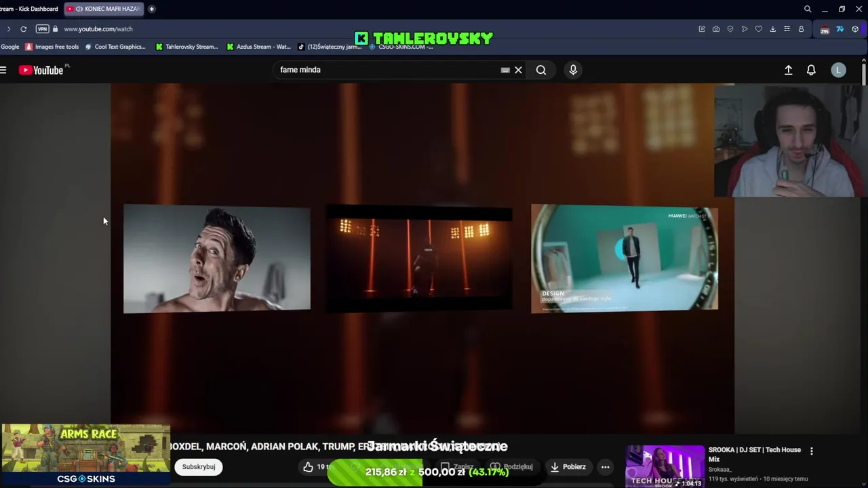Open YouTube notifications bell
The width and height of the screenshot is (868, 488).
click(811, 70)
